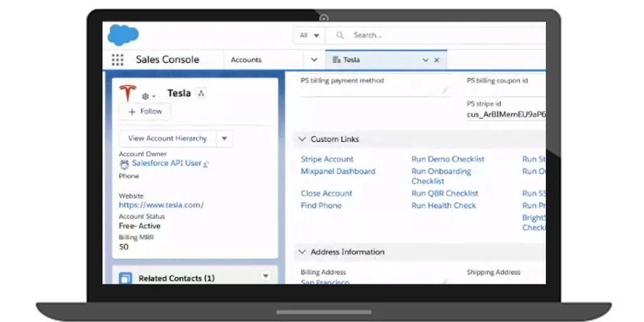Open the Accounts navigation dropdown chevron
The width and height of the screenshot is (644, 322).
314,60
